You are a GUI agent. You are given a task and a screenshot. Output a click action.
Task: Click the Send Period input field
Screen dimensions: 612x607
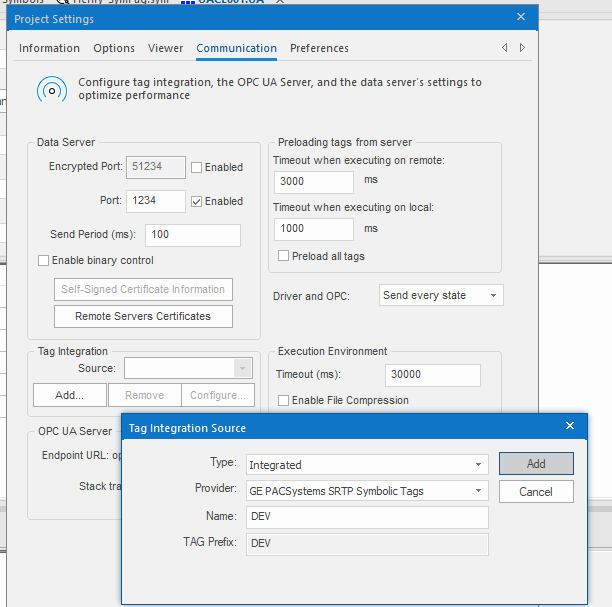click(192, 235)
